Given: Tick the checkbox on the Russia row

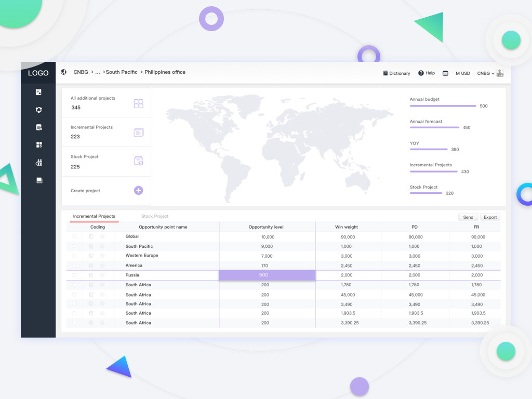Looking at the screenshot, I should (x=74, y=275).
